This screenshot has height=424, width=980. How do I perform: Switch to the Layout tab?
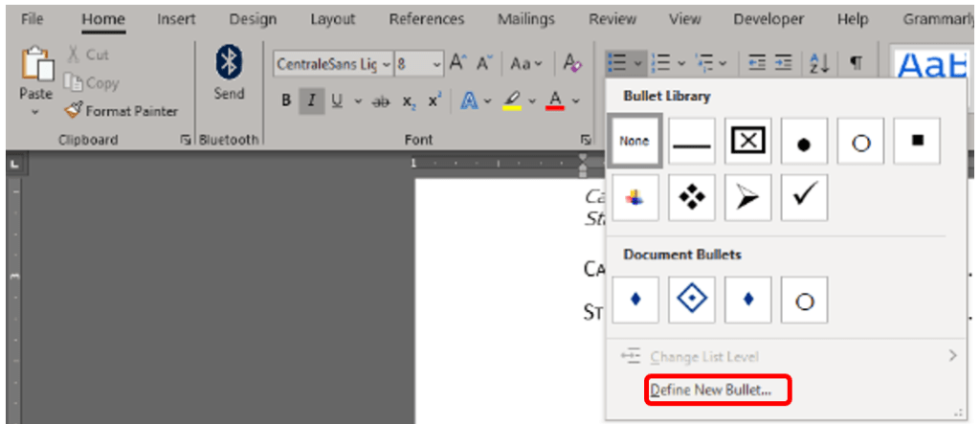point(332,19)
